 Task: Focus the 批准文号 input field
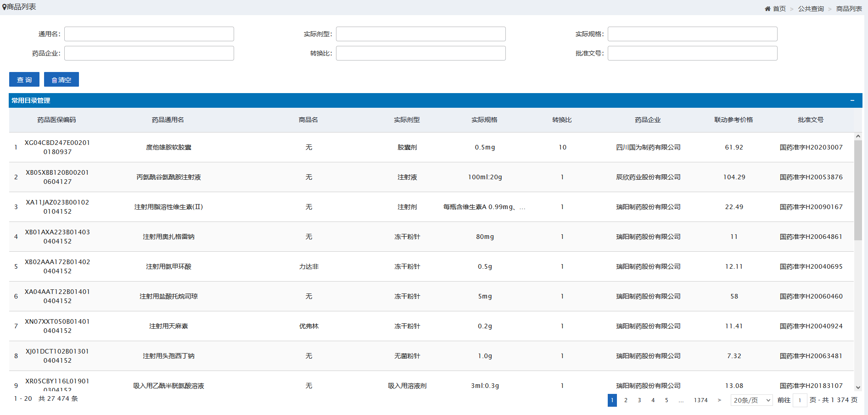pyautogui.click(x=692, y=53)
